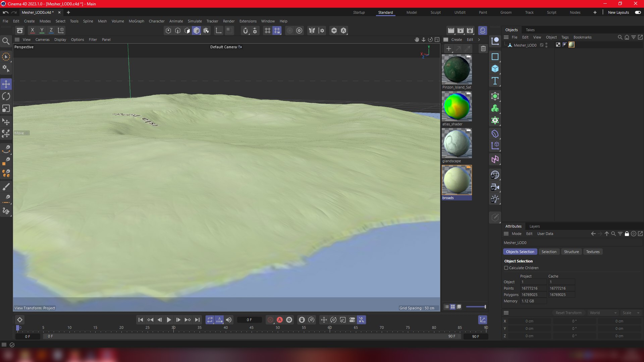This screenshot has height=362, width=644.
Task: Create new material plus icon
Action: (449, 49)
